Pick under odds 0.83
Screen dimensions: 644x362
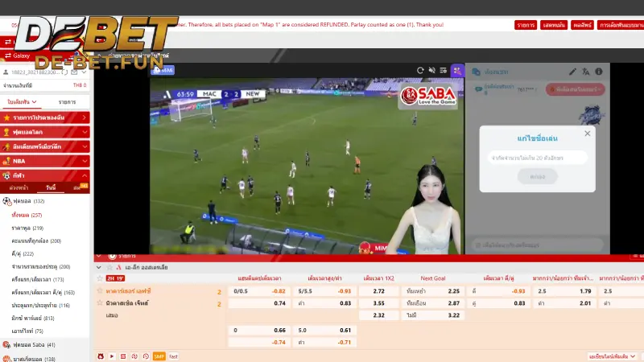(325, 303)
